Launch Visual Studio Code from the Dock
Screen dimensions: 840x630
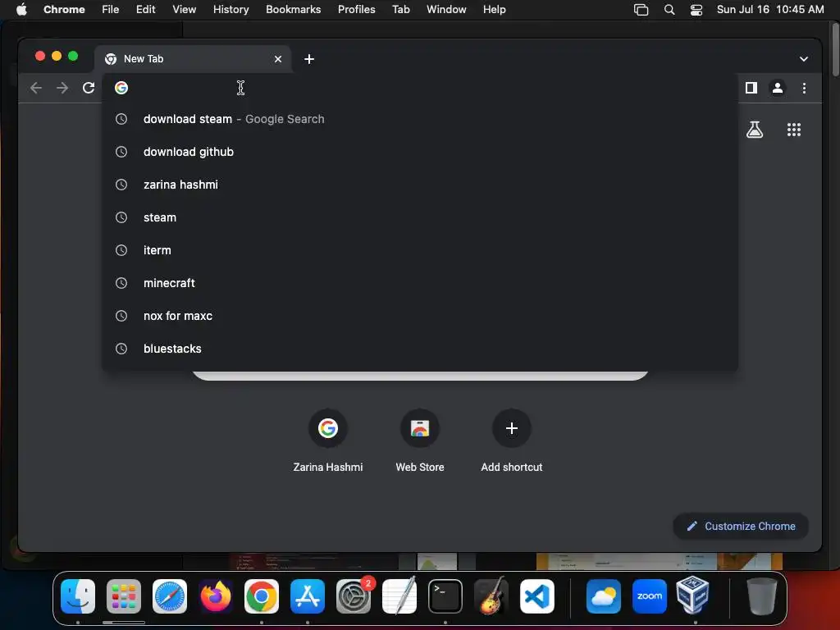pos(537,596)
